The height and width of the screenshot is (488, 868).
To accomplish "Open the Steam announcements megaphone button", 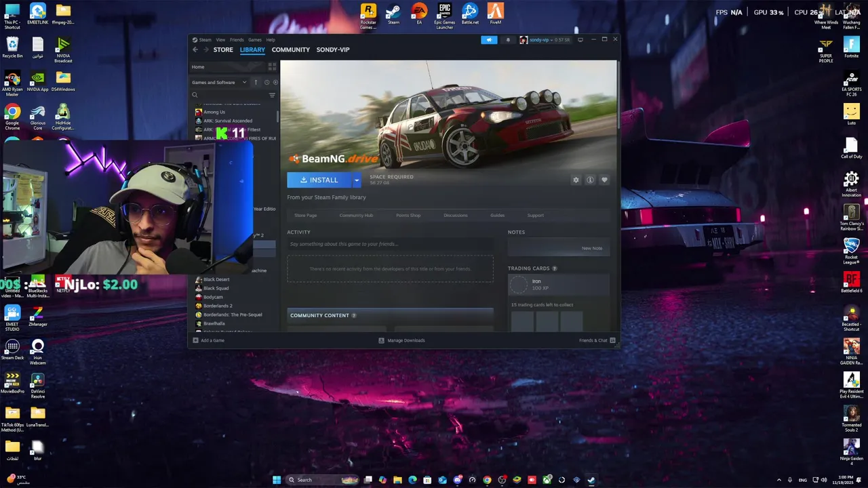I will [x=489, y=40].
